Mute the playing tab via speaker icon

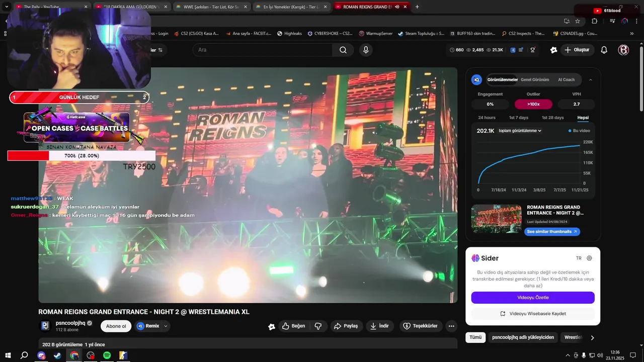[x=397, y=7]
